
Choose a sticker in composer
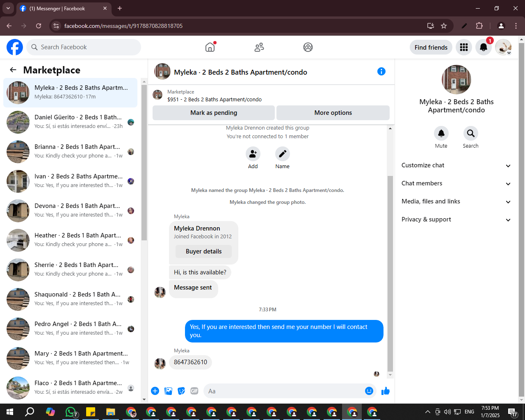click(181, 391)
